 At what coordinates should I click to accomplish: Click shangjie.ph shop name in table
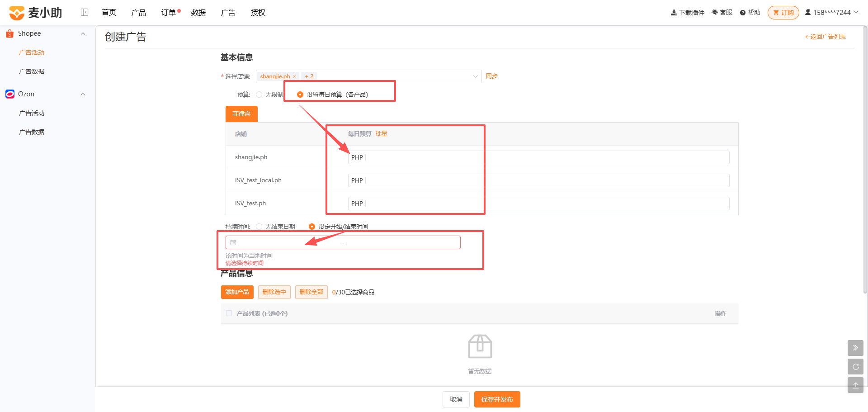pos(251,157)
